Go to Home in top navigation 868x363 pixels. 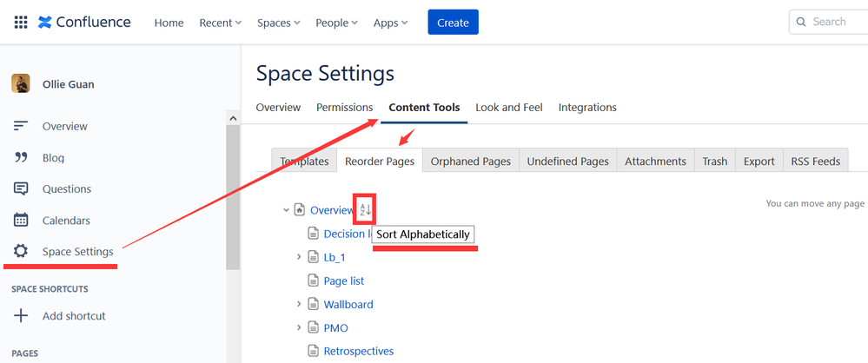coord(169,23)
